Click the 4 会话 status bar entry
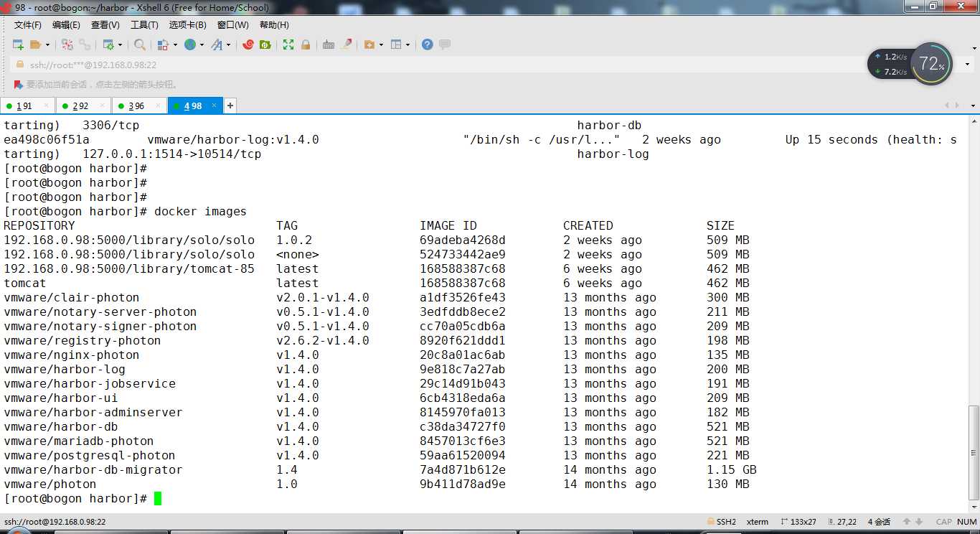This screenshot has height=534, width=980. 879,522
